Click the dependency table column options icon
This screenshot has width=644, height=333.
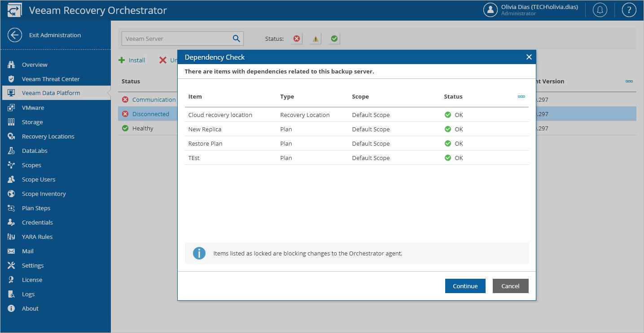pos(521,96)
